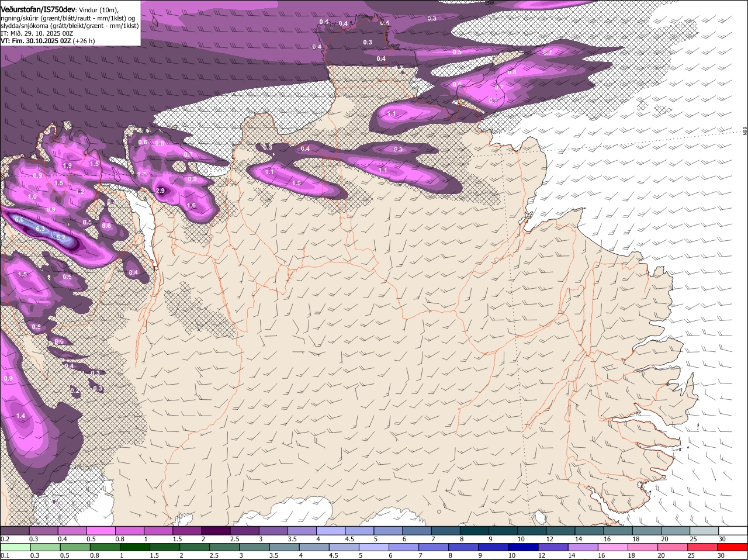Click upper legend swatch between 20 and 25
This screenshot has height=560, width=748.
point(676,530)
